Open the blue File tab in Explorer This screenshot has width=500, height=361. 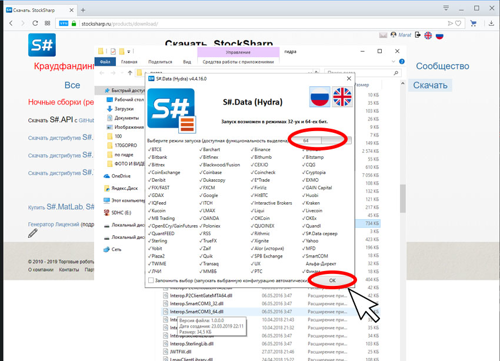[x=105, y=62]
